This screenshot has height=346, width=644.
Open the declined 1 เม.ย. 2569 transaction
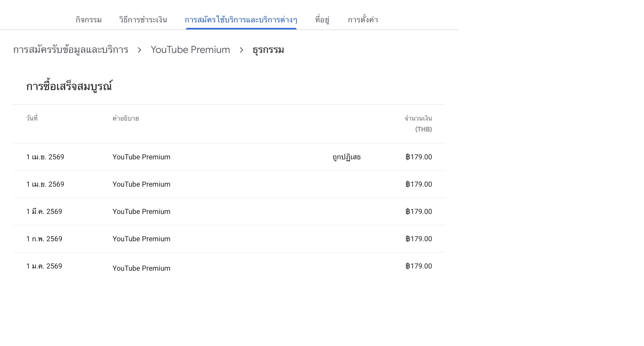(141, 157)
